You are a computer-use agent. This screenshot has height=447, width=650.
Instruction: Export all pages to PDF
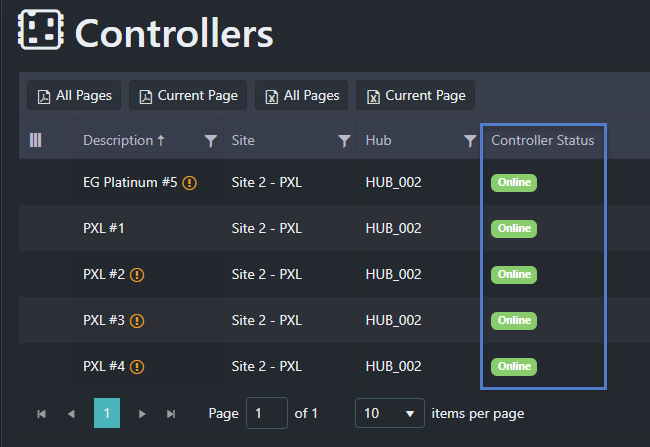(74, 95)
